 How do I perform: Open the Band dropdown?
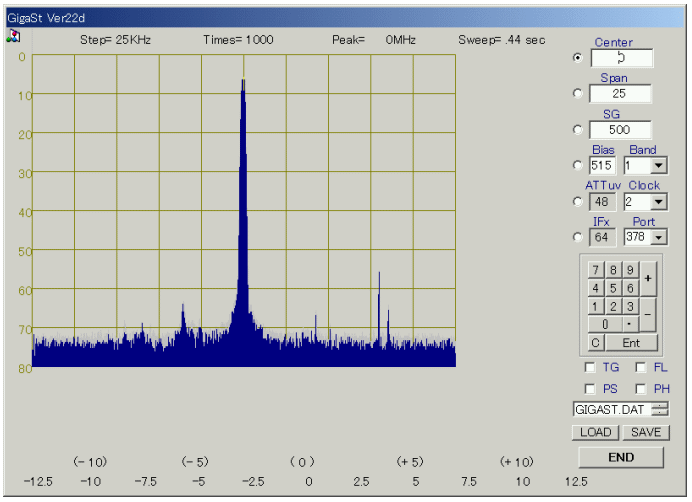658,166
